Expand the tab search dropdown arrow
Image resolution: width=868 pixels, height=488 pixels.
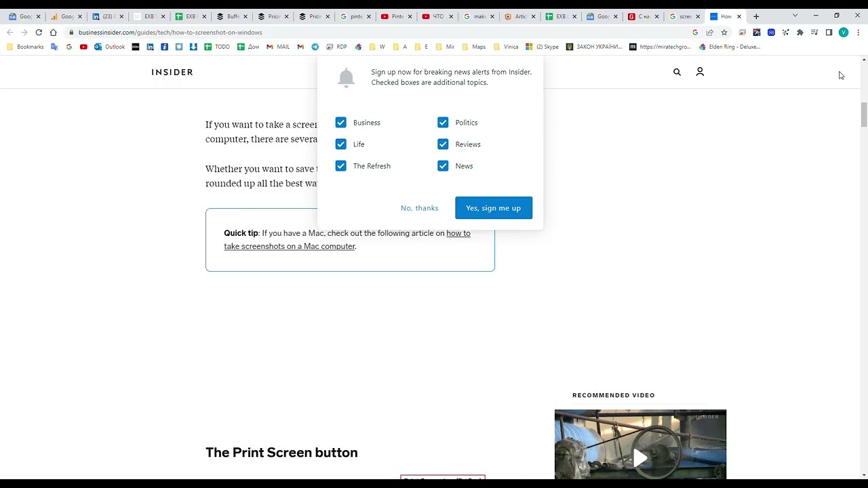[x=795, y=16]
